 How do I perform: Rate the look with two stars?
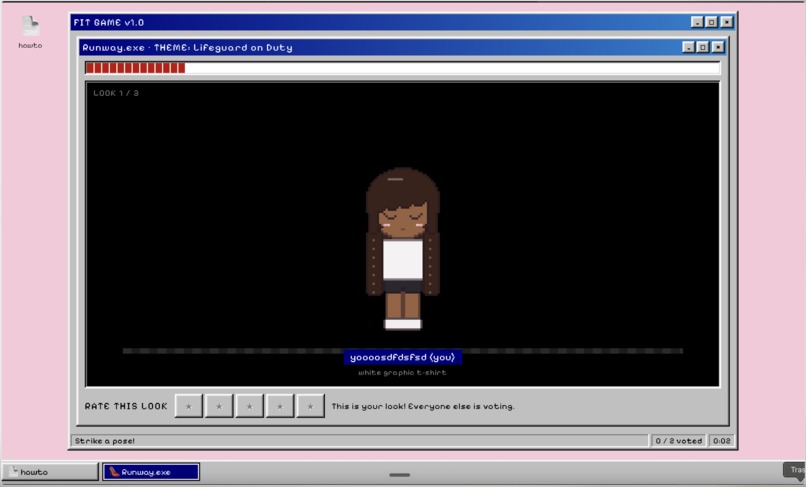coord(219,406)
